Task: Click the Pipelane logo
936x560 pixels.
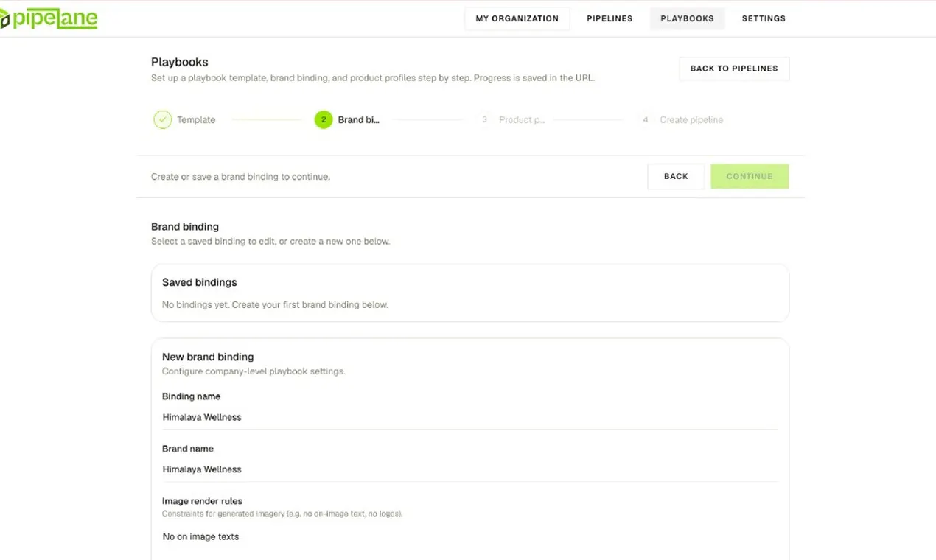Action: pos(49,18)
